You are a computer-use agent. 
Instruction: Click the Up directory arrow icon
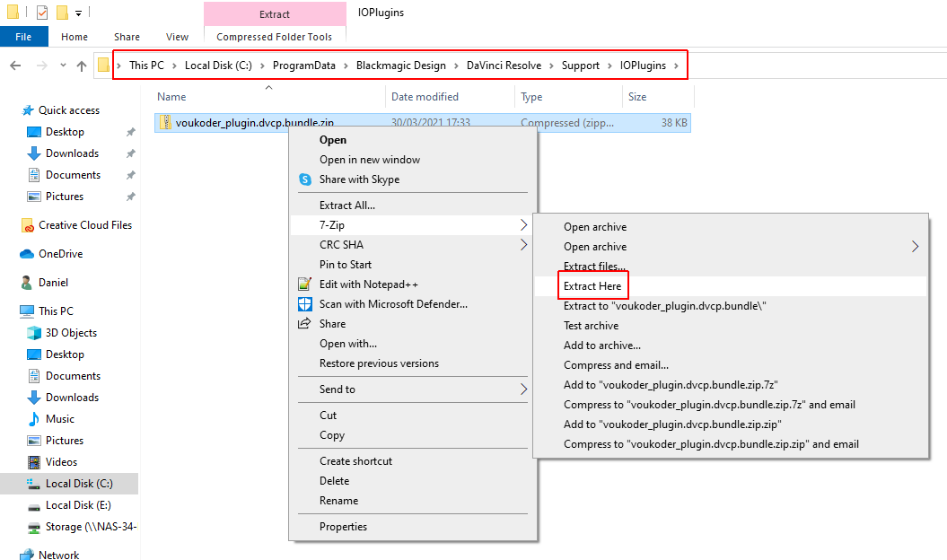pos(82,66)
